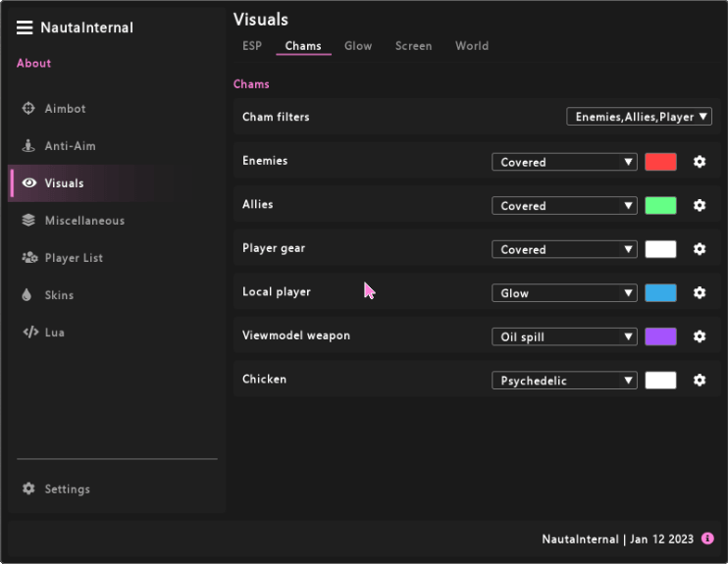The width and height of the screenshot is (728, 564).
Task: Click the Aimbot crosshair icon
Action: click(28, 108)
